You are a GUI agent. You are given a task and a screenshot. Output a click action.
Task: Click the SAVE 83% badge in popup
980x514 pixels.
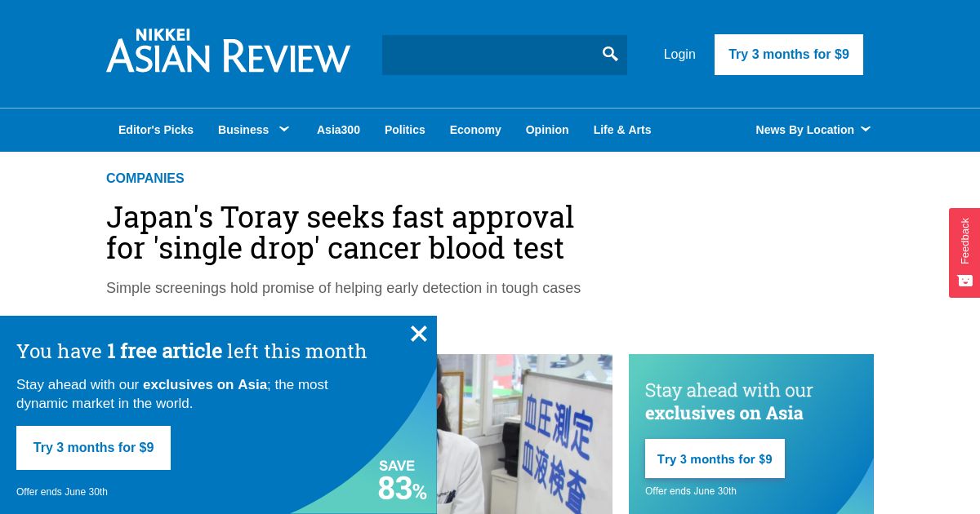point(402,481)
